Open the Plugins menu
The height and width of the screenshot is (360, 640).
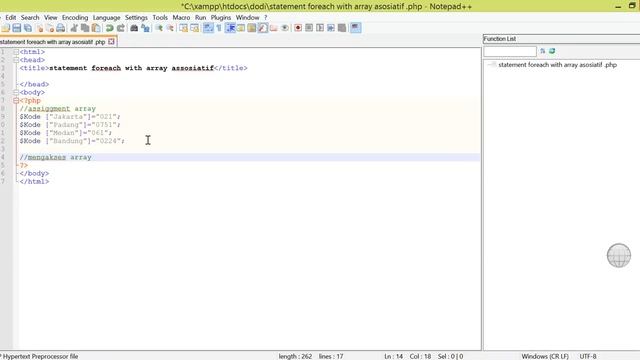click(221, 18)
